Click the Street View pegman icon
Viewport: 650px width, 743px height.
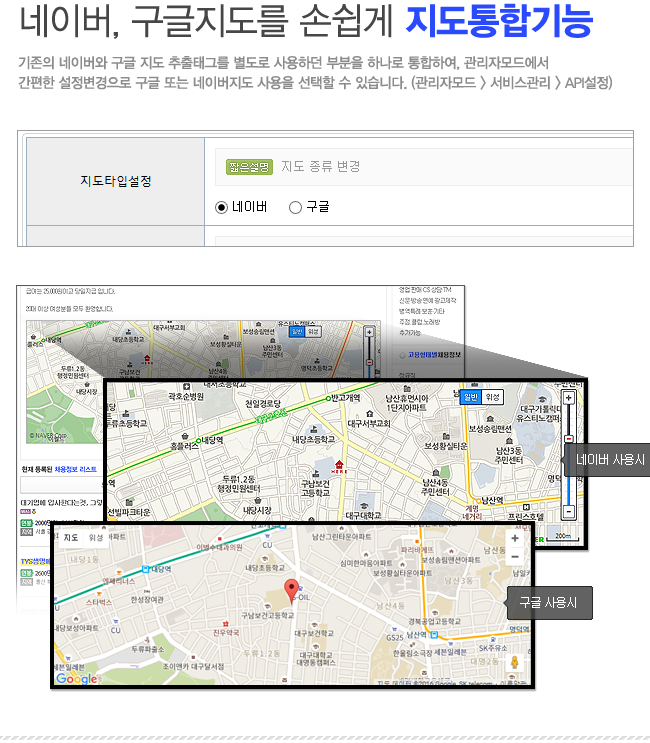515,662
